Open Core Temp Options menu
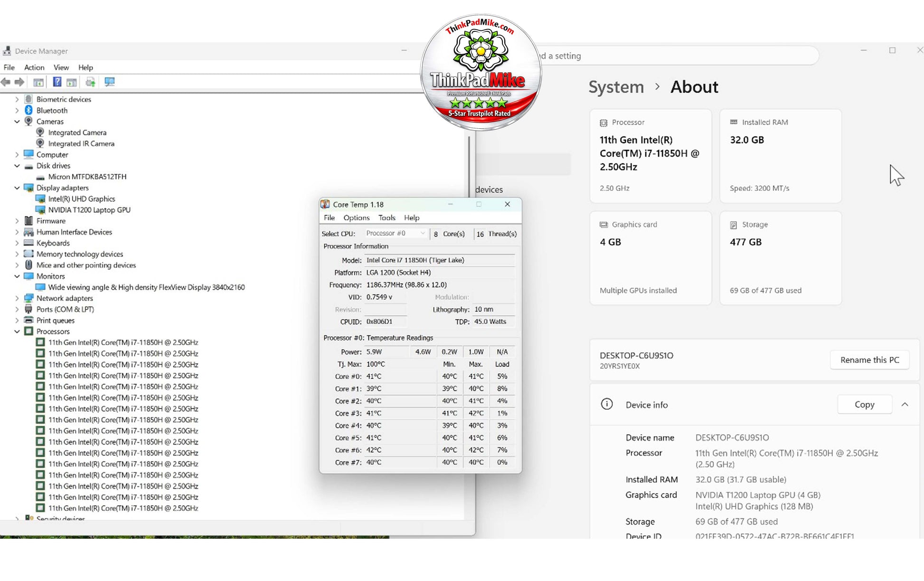924x581 pixels. click(x=357, y=218)
